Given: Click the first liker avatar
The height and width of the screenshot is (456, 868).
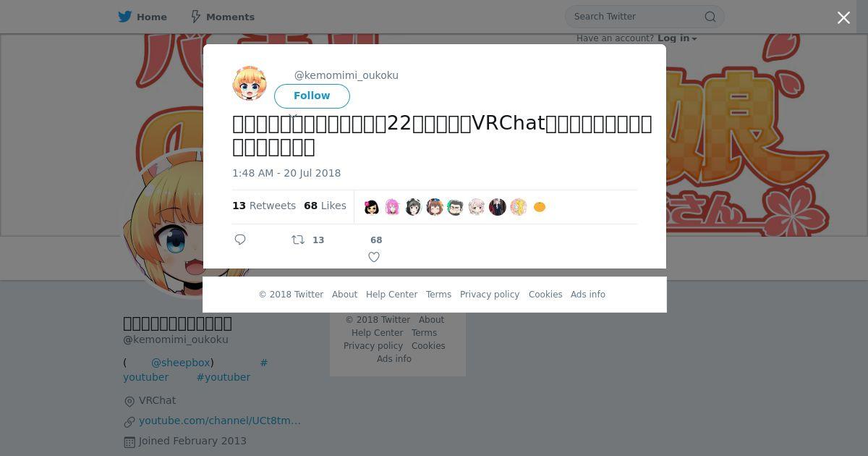Looking at the screenshot, I should tap(372, 207).
